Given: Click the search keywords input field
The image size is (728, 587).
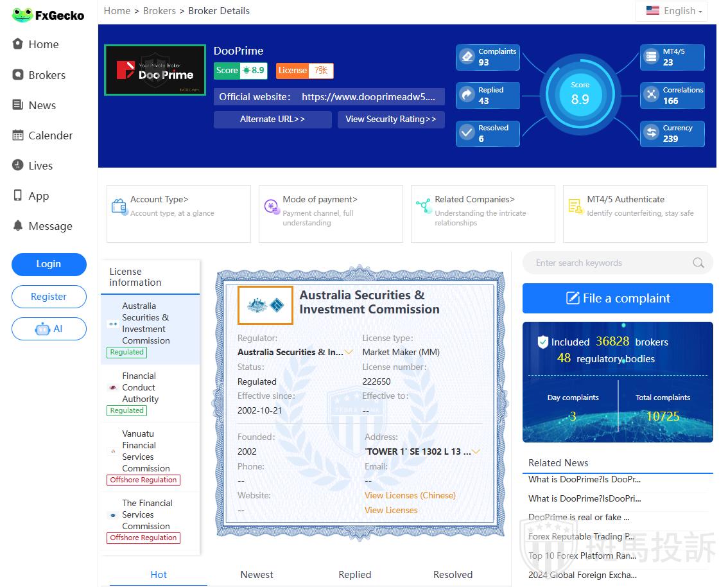Looking at the screenshot, I should click(610, 263).
